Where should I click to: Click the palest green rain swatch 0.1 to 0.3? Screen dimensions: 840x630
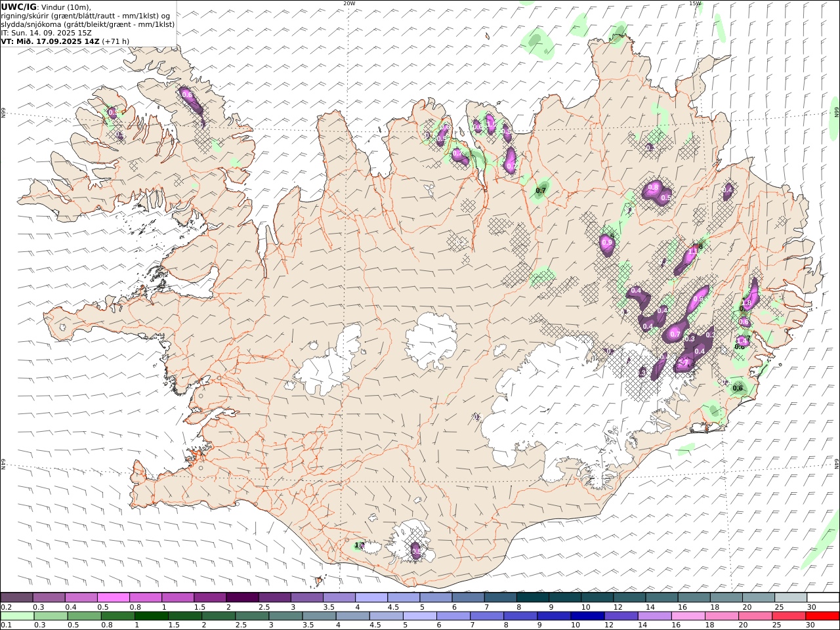point(18,616)
